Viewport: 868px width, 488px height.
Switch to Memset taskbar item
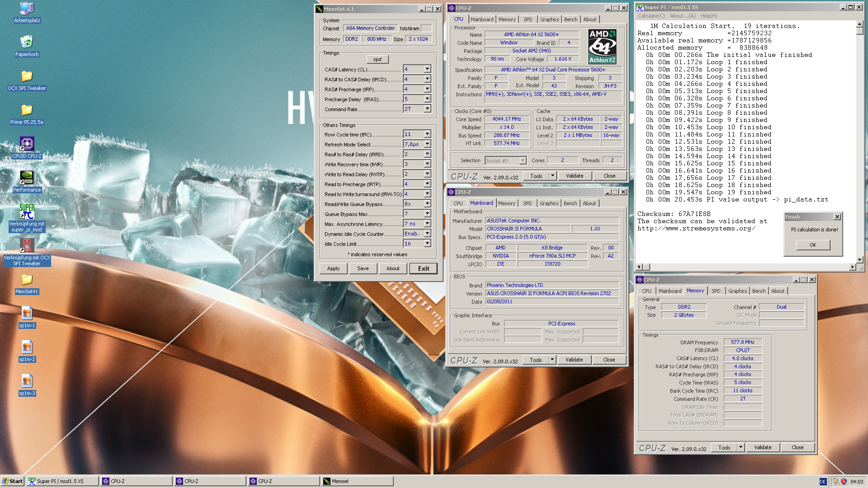pyautogui.click(x=357, y=481)
